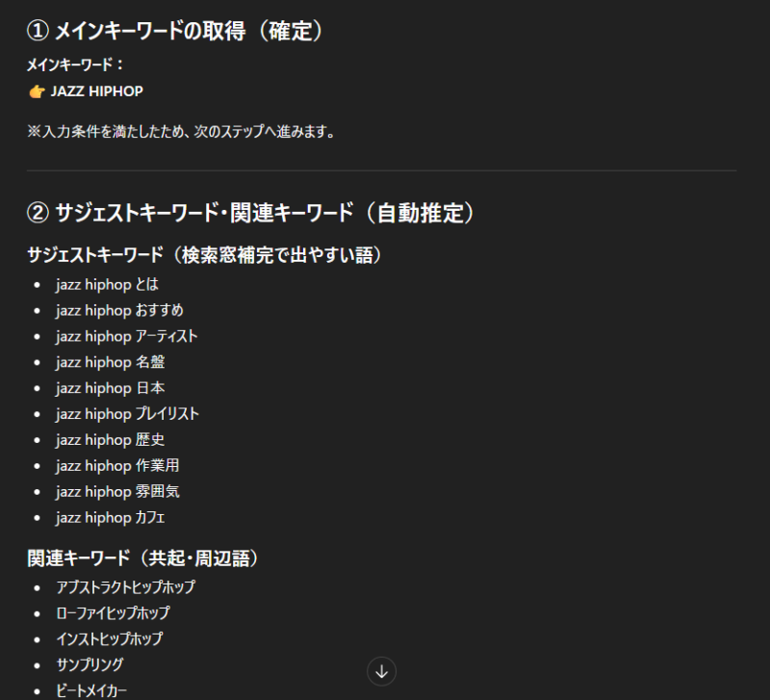Image resolution: width=770 pixels, height=700 pixels.
Task: Select the 'ローファイヒップホップ' related keyword
Action: [x=113, y=612]
